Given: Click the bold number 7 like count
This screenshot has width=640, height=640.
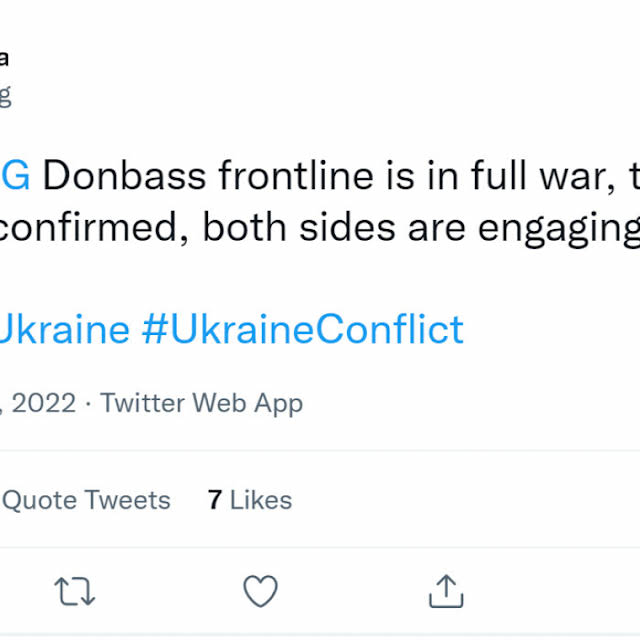Looking at the screenshot, I should point(214,500).
